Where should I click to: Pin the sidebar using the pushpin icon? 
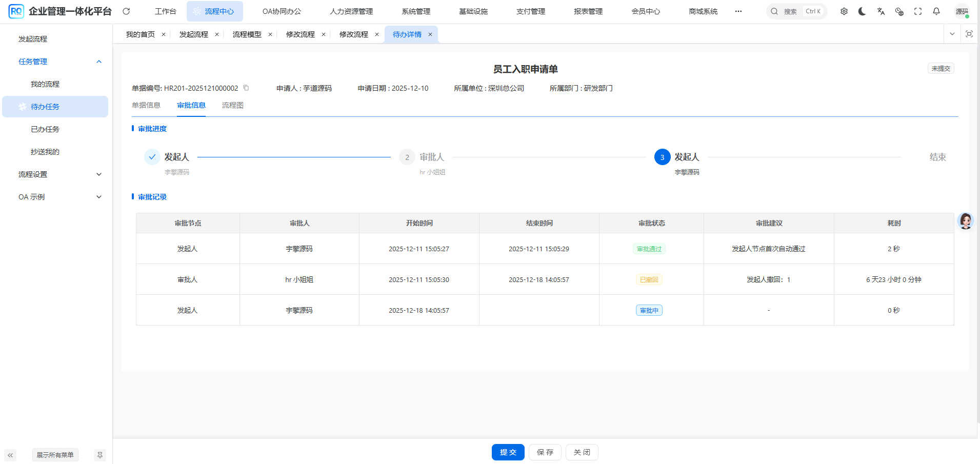(99, 455)
